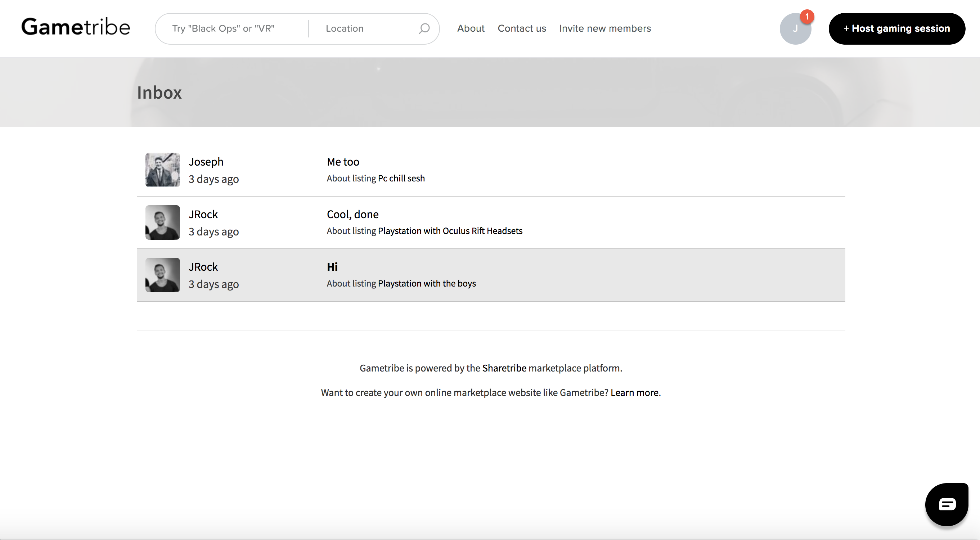The height and width of the screenshot is (540, 980).
Task: Click JRock's avatar in unread Hi row
Action: click(162, 275)
